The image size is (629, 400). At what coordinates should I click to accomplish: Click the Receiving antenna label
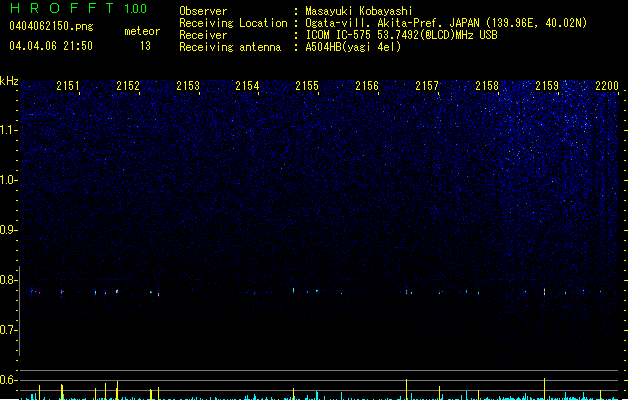pos(230,47)
